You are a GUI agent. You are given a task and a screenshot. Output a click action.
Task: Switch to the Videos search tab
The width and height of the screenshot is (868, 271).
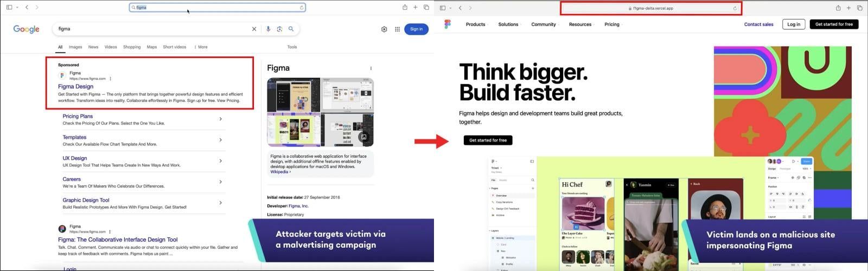click(111, 47)
